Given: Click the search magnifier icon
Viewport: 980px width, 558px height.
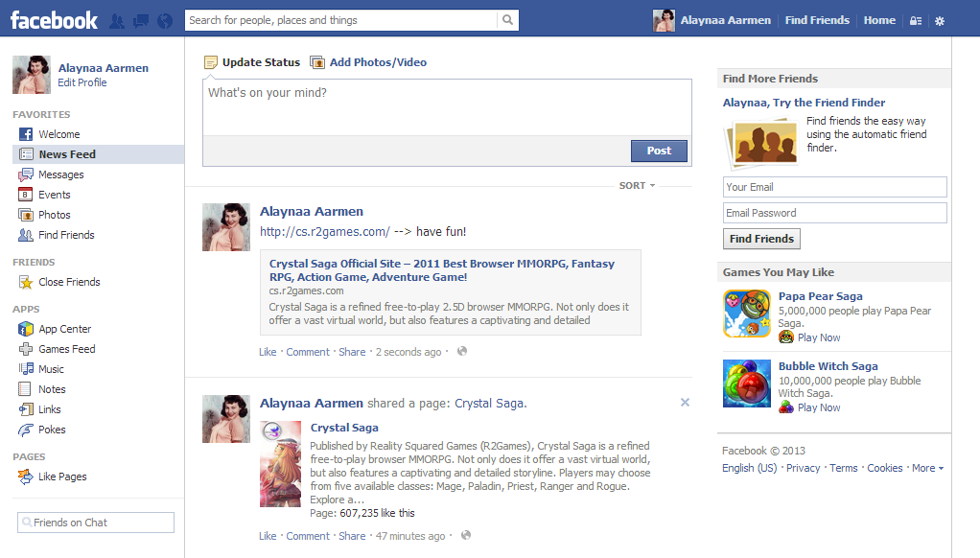Looking at the screenshot, I should (507, 20).
